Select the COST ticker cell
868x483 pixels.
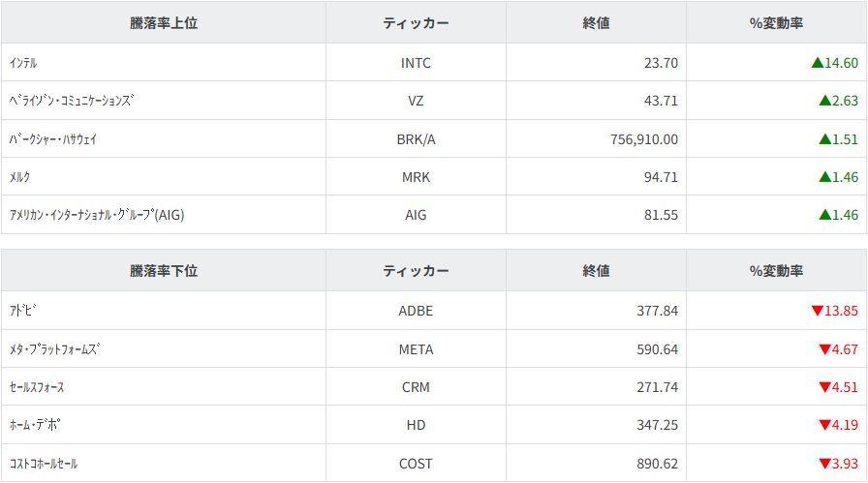coord(416,464)
